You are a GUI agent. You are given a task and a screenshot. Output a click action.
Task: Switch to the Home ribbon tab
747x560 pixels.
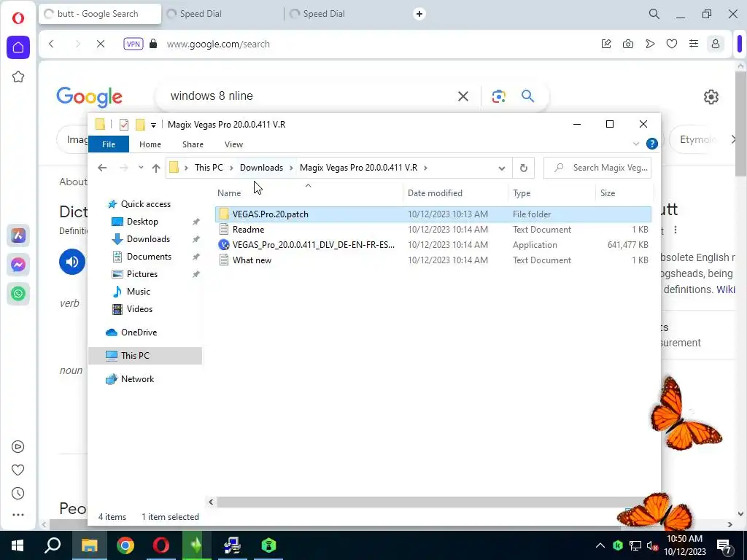click(x=150, y=144)
